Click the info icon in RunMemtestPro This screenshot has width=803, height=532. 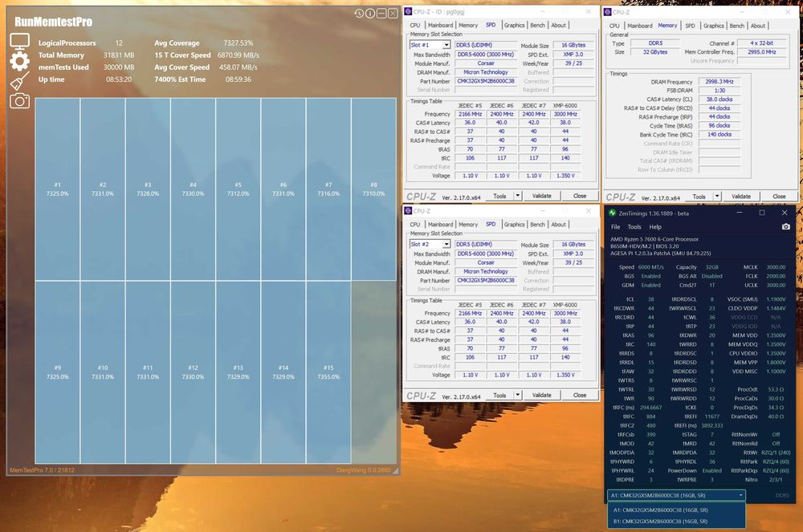pyautogui.click(x=370, y=14)
